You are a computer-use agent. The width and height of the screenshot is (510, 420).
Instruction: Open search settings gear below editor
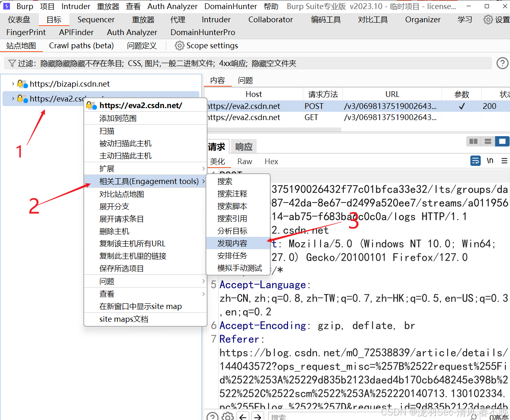point(227,416)
